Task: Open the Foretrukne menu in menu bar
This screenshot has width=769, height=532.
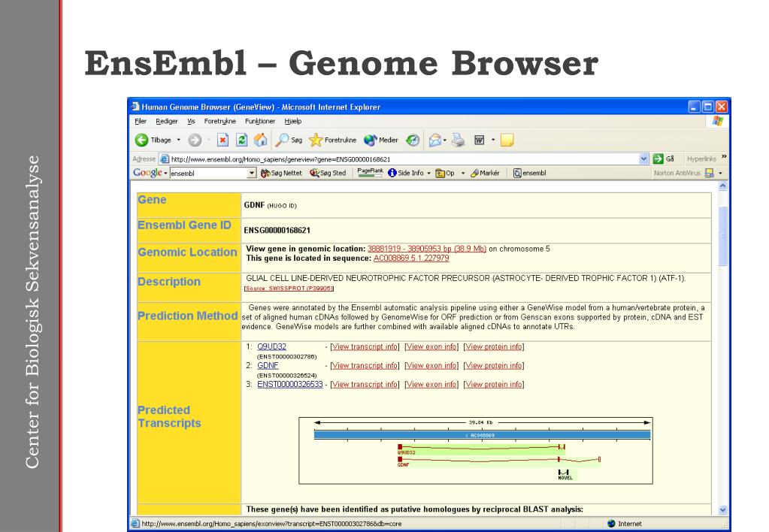Action: (219, 121)
